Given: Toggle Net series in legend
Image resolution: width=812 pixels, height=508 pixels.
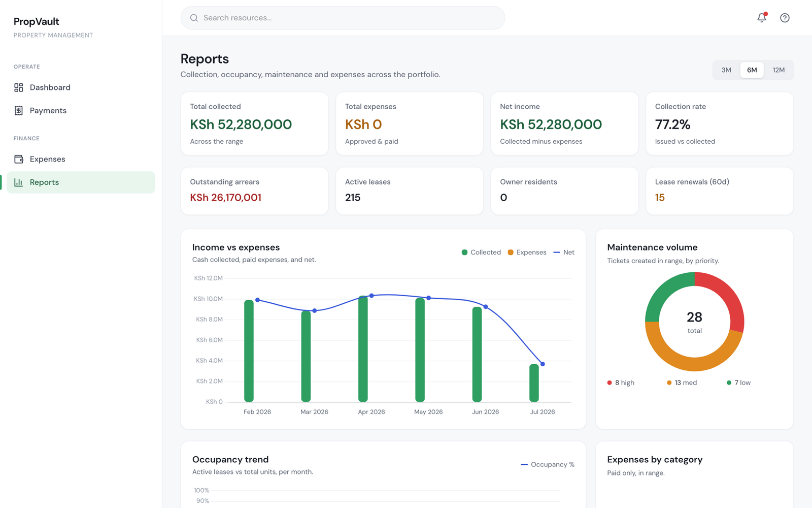Looking at the screenshot, I should (x=564, y=252).
